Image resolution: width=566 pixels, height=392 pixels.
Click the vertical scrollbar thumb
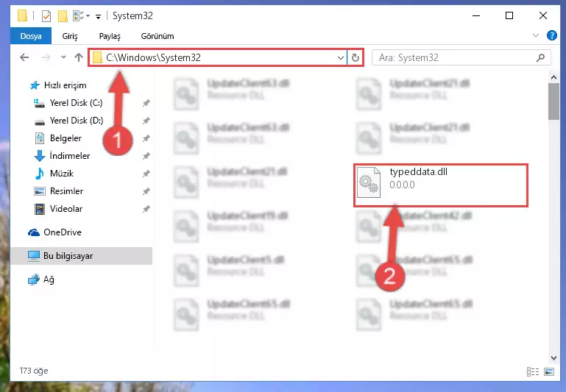pos(553,101)
